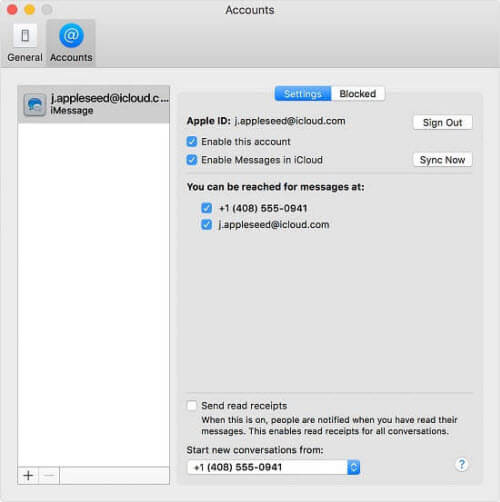Viewport: 500px width, 502px height.
Task: Close window with red button
Action: pos(12,10)
